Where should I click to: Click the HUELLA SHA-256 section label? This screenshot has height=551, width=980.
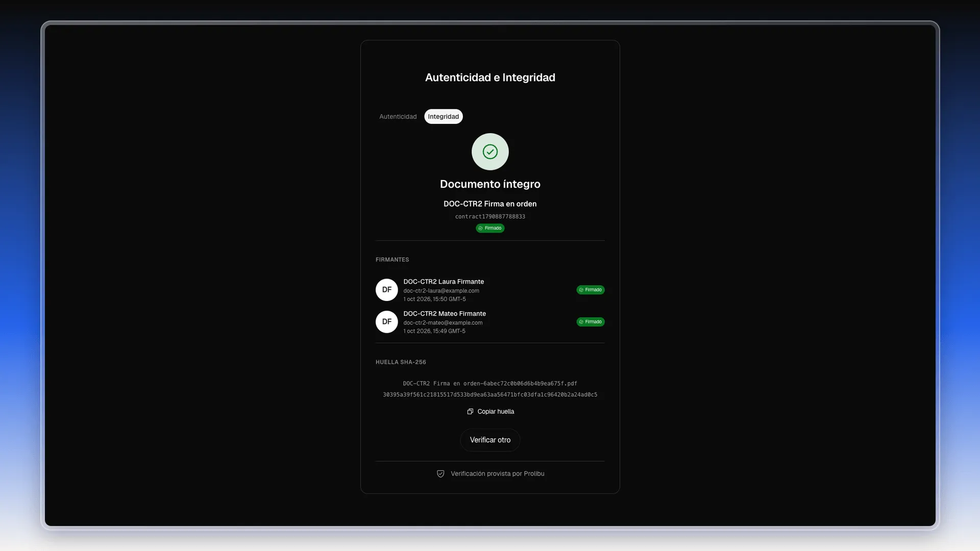point(401,362)
